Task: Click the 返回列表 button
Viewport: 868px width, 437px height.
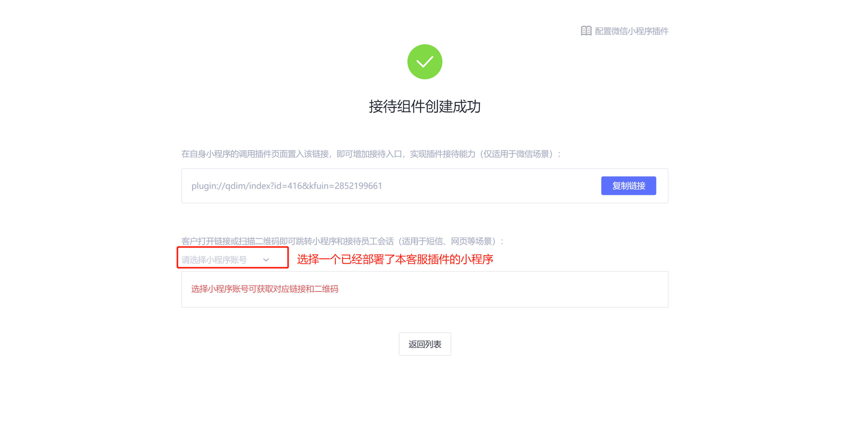Action: tap(425, 344)
